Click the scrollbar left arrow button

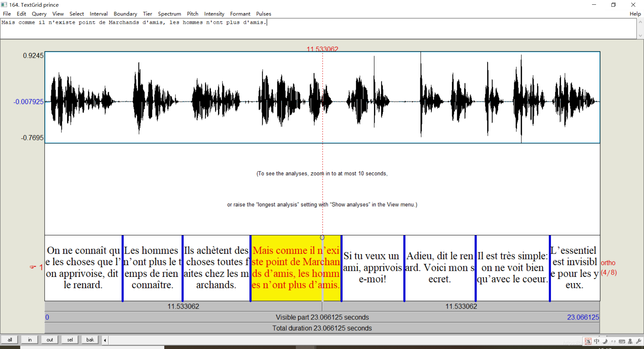[x=105, y=340]
